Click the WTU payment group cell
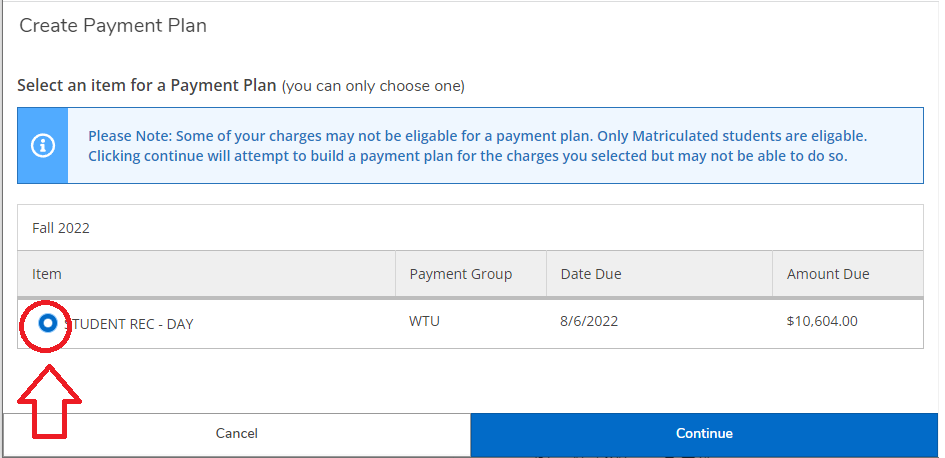This screenshot has height=458, width=945. (424, 321)
